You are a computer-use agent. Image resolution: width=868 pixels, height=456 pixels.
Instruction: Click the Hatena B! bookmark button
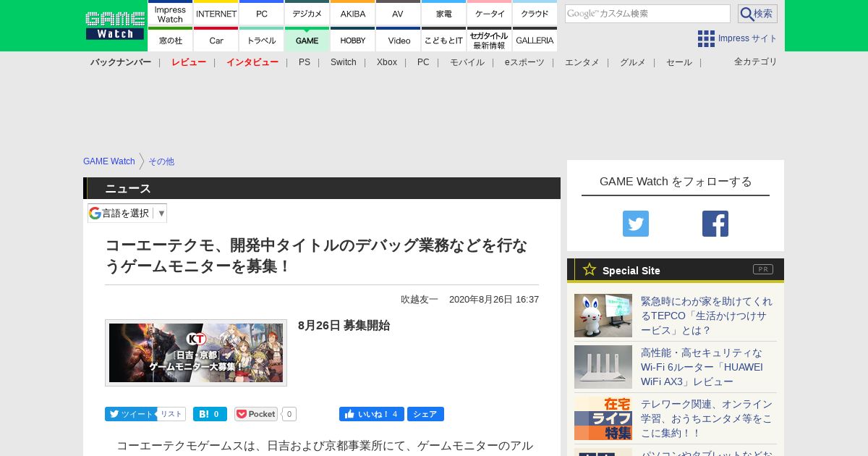tap(210, 414)
